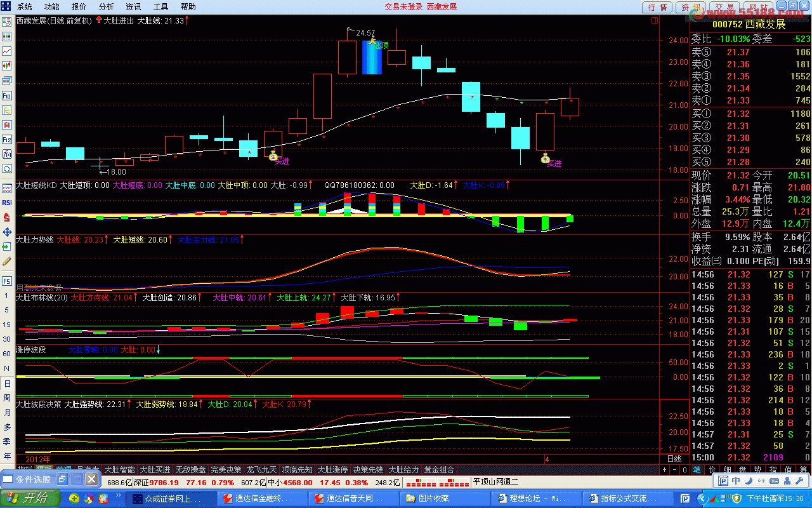Select the 龙飞九天 indicator tab
This screenshot has height=508, width=812.
click(x=261, y=470)
